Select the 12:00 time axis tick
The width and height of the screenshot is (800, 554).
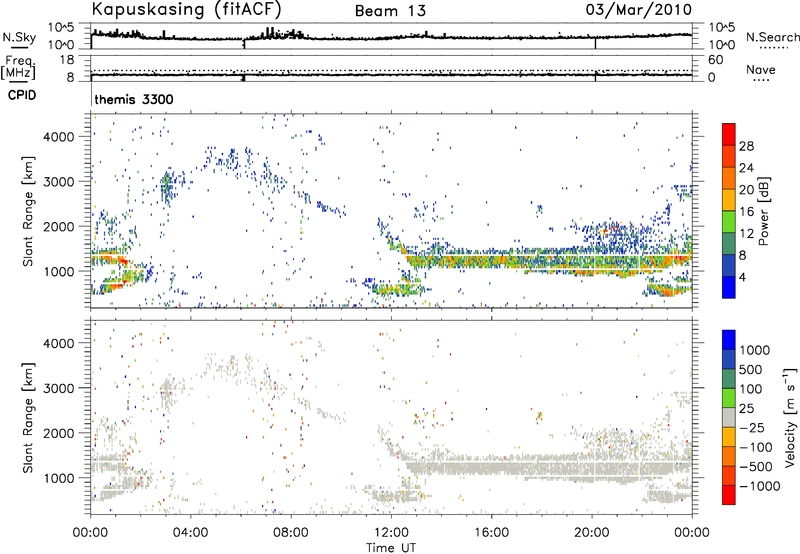coord(391,533)
